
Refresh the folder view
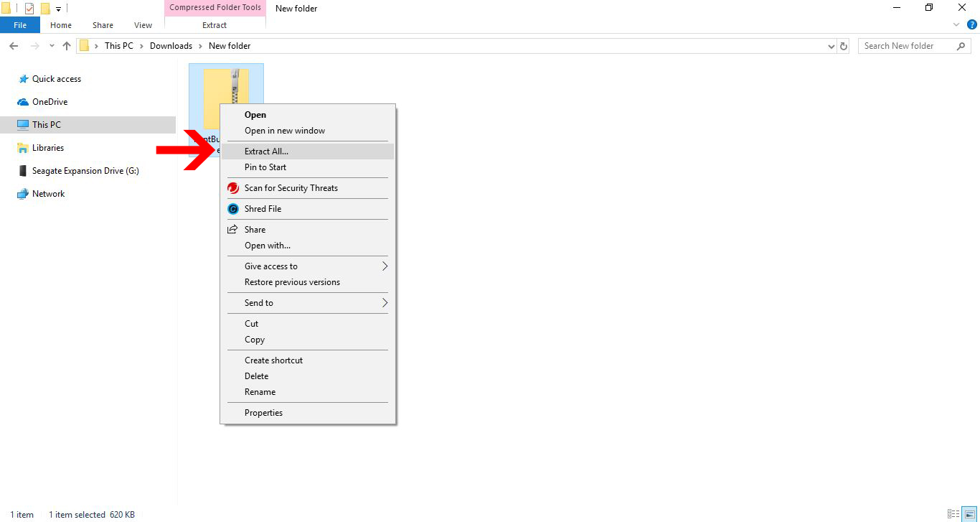844,46
